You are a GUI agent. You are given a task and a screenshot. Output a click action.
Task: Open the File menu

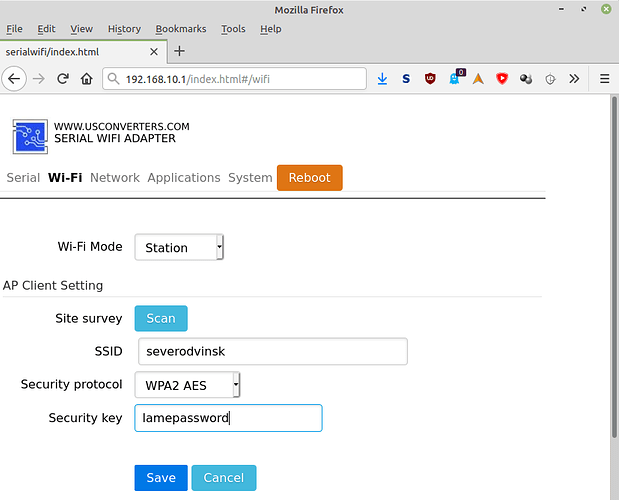click(x=14, y=29)
